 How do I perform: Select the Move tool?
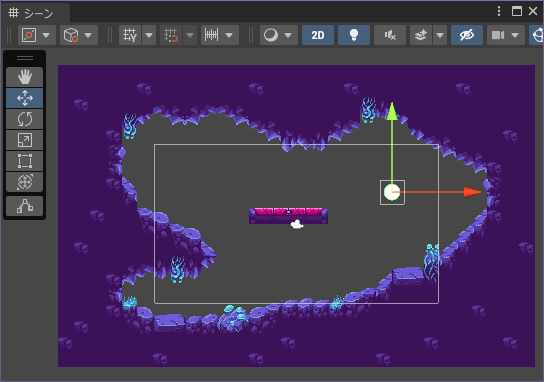coord(25,98)
